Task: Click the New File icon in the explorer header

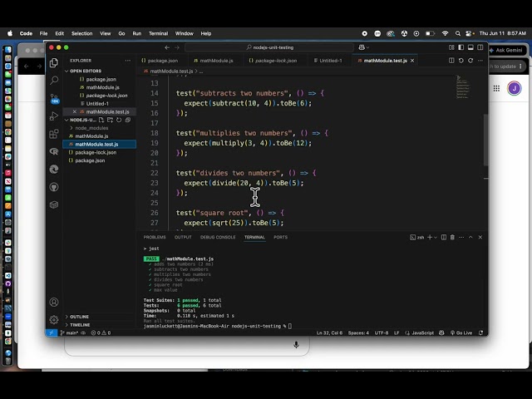Action: [101, 120]
